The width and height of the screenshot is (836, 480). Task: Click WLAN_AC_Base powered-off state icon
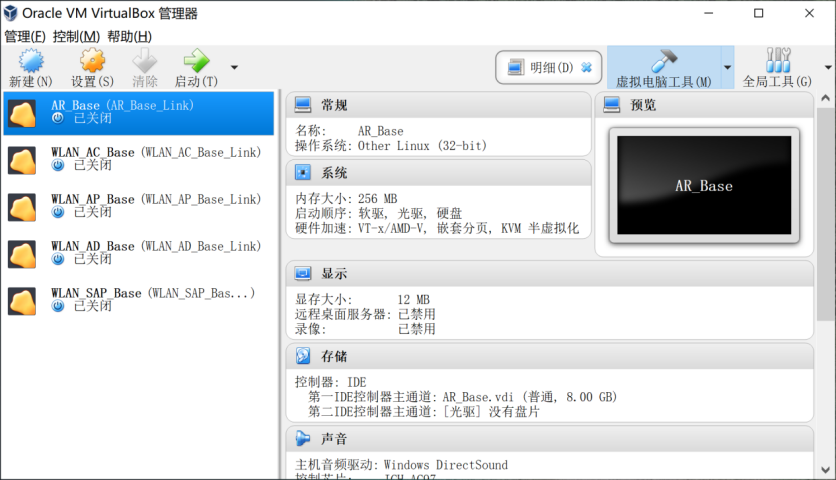tap(58, 165)
